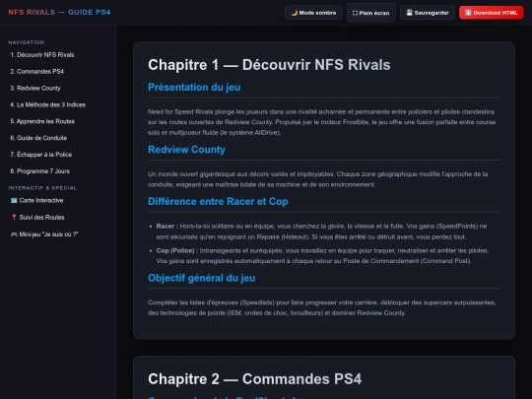The height and width of the screenshot is (399, 532).
Task: Click heading Chapitre 2 — Commandes PS4
Action: (255, 379)
